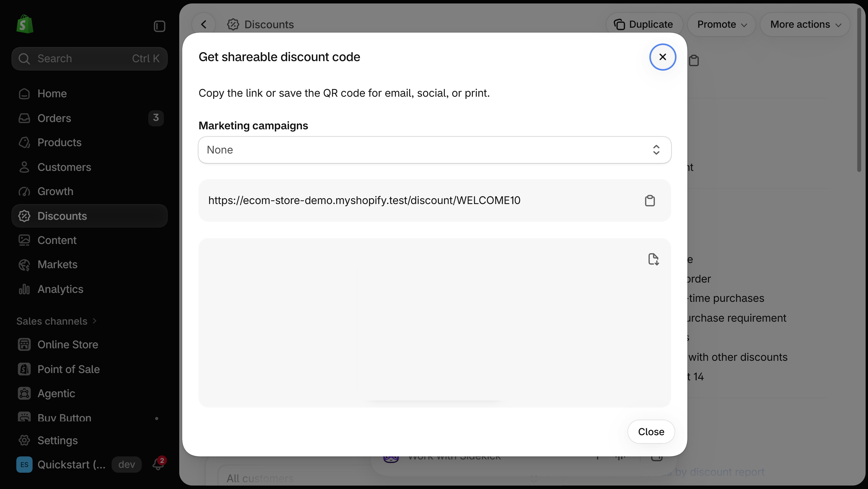This screenshot has height=489, width=868.
Task: Click the Close button
Action: pyautogui.click(x=651, y=432)
